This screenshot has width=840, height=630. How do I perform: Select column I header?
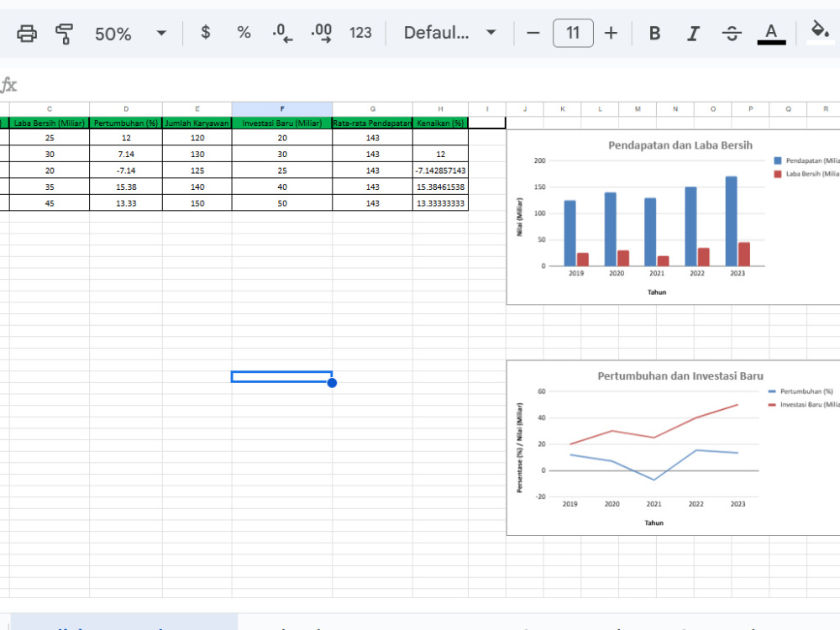[x=487, y=108]
